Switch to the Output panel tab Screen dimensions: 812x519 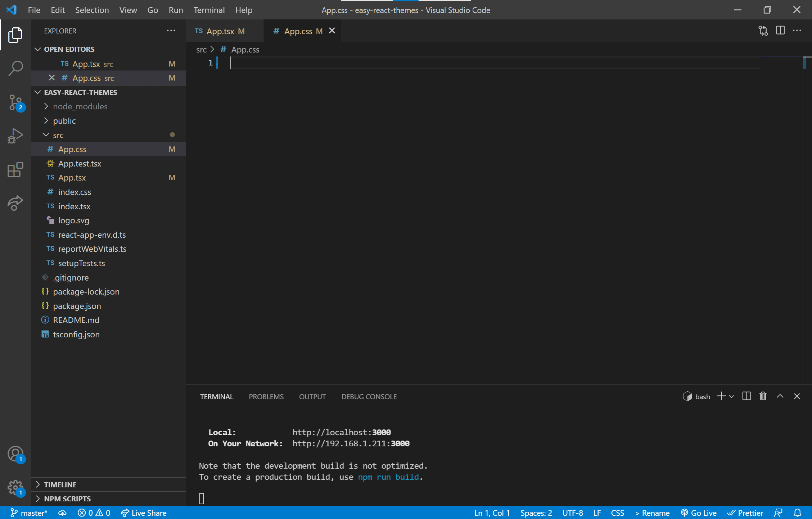pyautogui.click(x=312, y=397)
